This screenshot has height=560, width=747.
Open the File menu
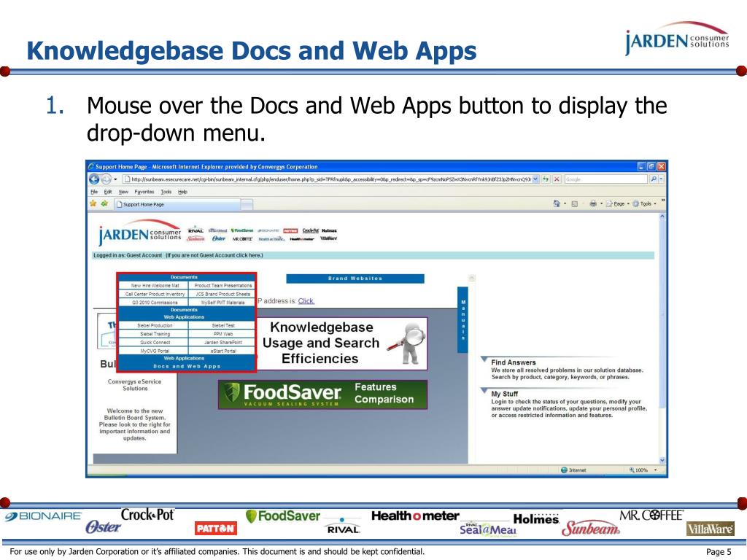point(94,192)
